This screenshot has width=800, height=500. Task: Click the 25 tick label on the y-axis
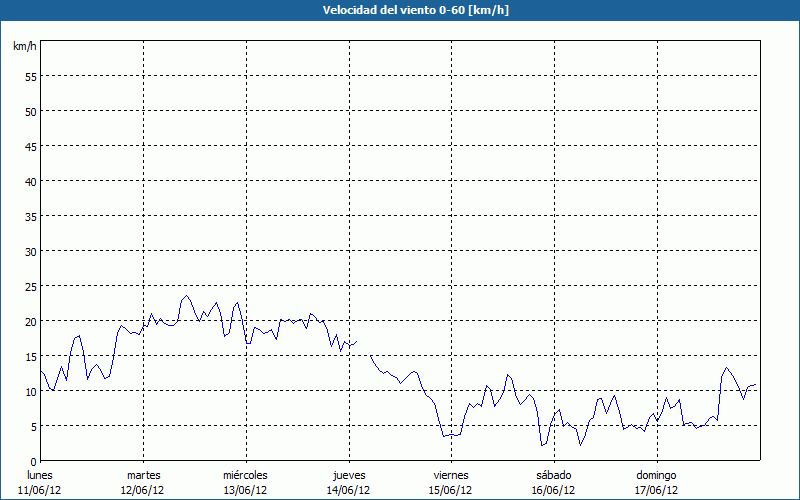pyautogui.click(x=30, y=286)
